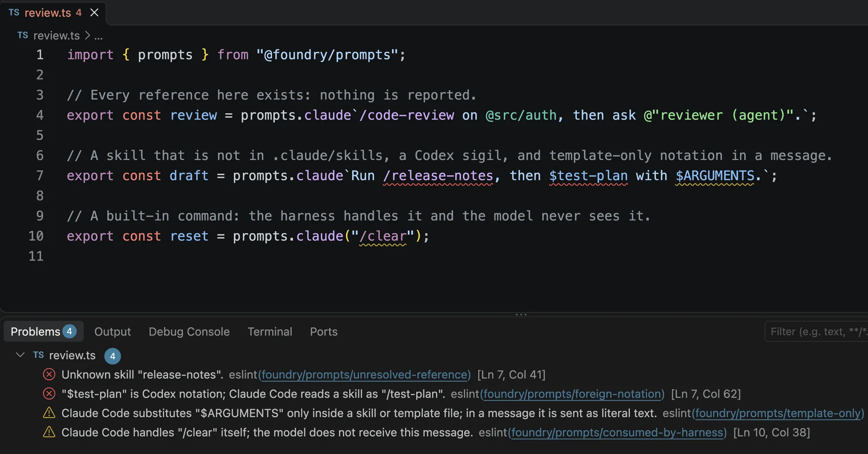Click the TS icon on the editor tab

[14, 13]
